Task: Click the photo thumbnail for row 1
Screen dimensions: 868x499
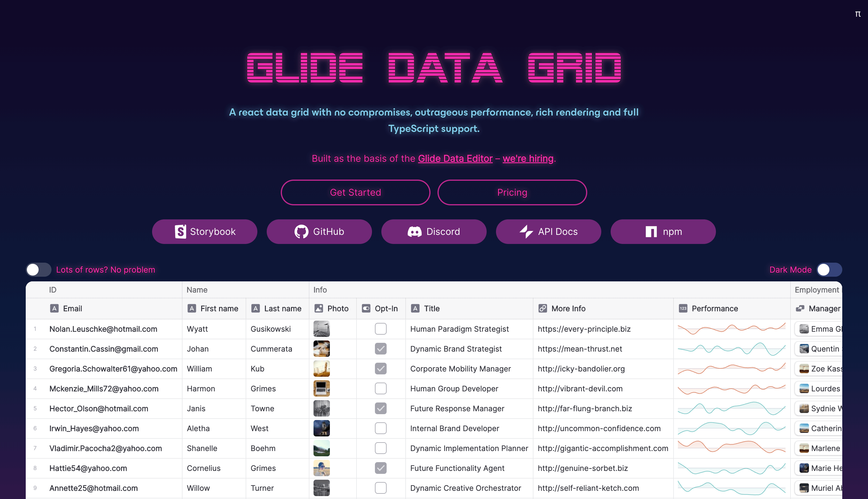Action: pos(322,328)
